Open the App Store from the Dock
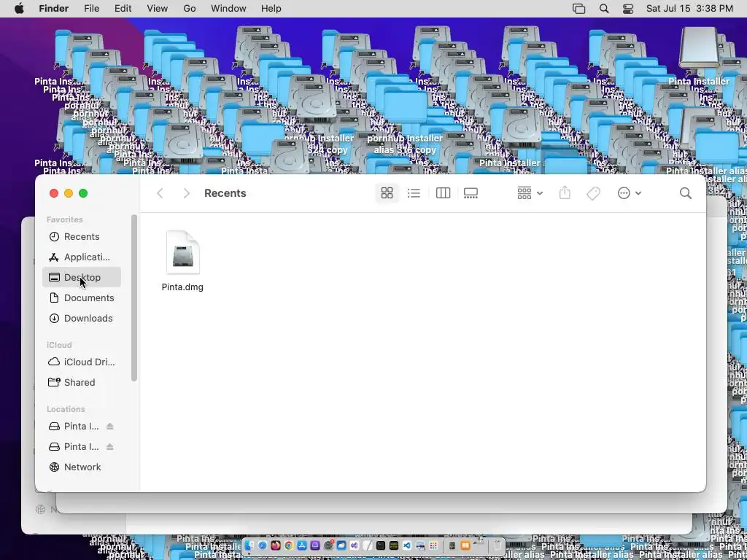The width and height of the screenshot is (747, 560). [301, 545]
